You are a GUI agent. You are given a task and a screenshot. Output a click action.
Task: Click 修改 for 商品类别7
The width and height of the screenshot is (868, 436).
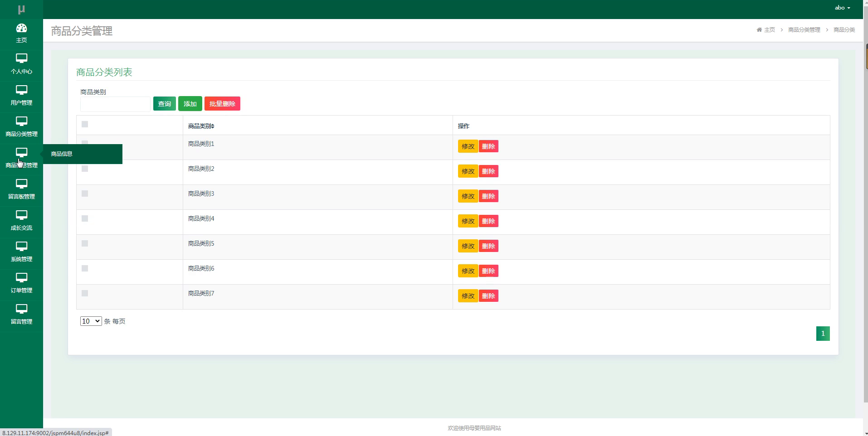click(x=468, y=296)
